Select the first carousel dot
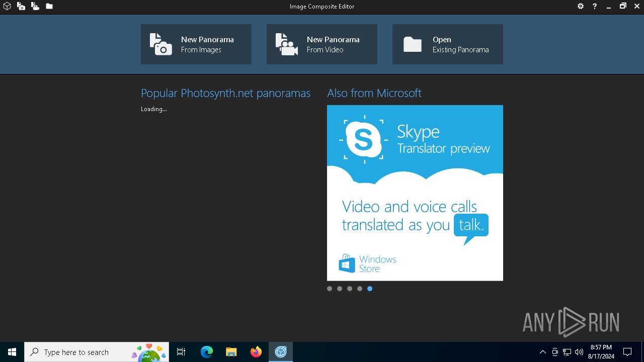This screenshot has width=644, height=362. point(330,289)
